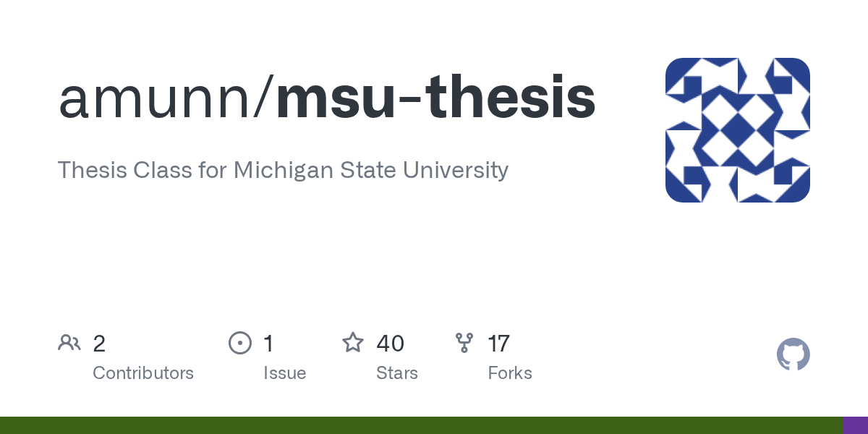Open the msu-thesis repository name
The width and height of the screenshot is (868, 434).
[x=435, y=98]
